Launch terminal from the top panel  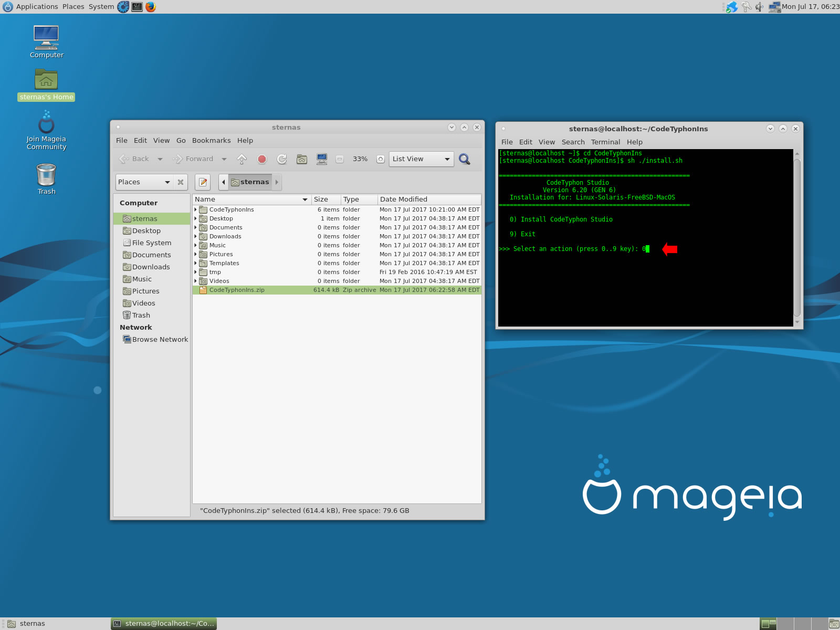[x=137, y=7]
